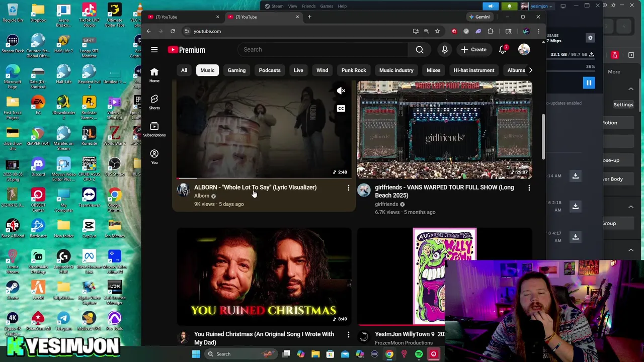
Task: Click the YouTube search field
Action: click(323, 49)
